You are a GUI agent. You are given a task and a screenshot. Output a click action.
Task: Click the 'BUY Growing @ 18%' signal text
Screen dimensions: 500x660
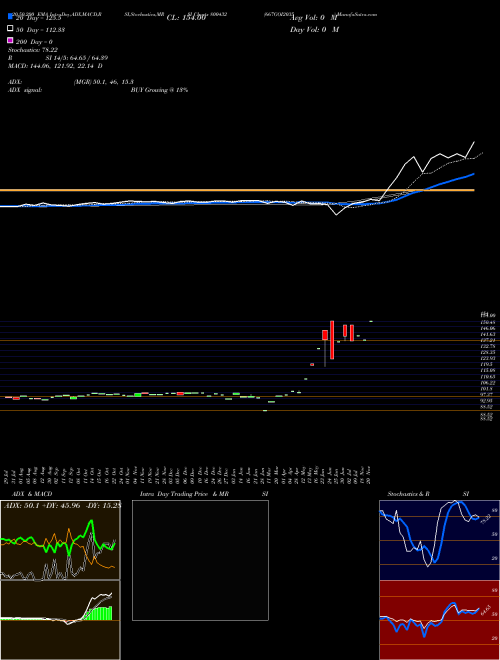tap(159, 90)
